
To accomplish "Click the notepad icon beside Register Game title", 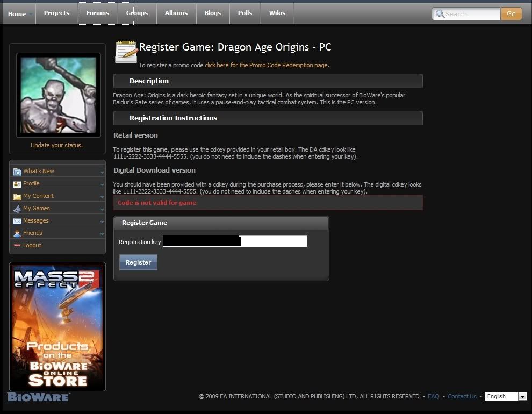I will 126,52.
